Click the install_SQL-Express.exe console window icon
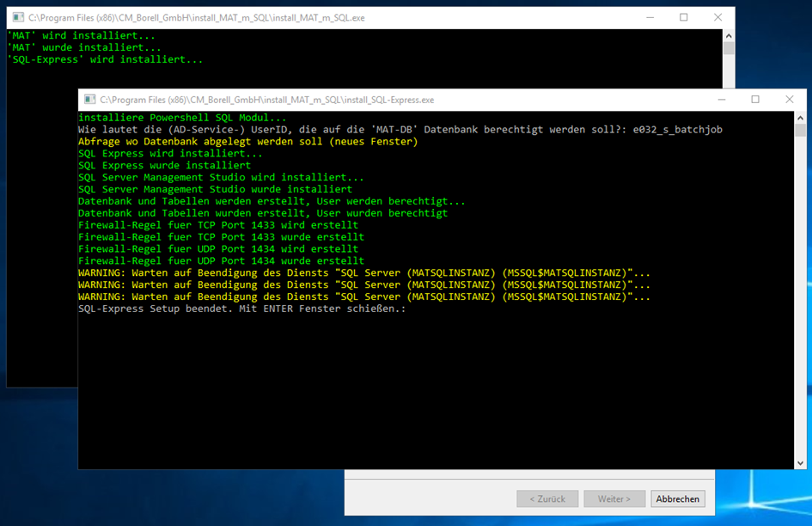Viewport: 812px width, 526px height. click(90, 100)
